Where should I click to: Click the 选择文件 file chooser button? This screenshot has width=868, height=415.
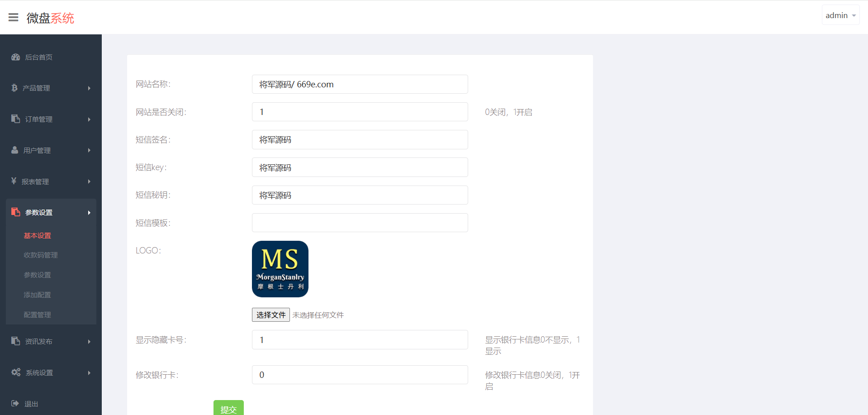point(270,315)
